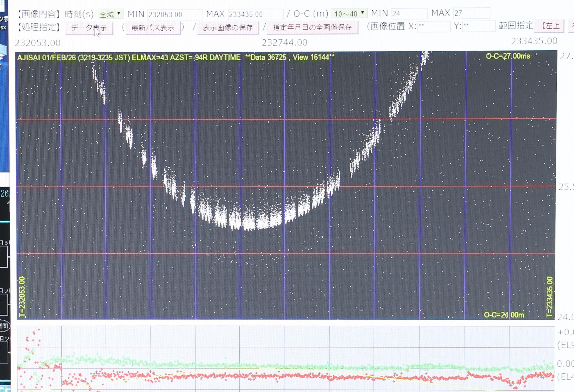Click the 233435.00 axis label above the plot
The width and height of the screenshot is (574, 392).
534,41
